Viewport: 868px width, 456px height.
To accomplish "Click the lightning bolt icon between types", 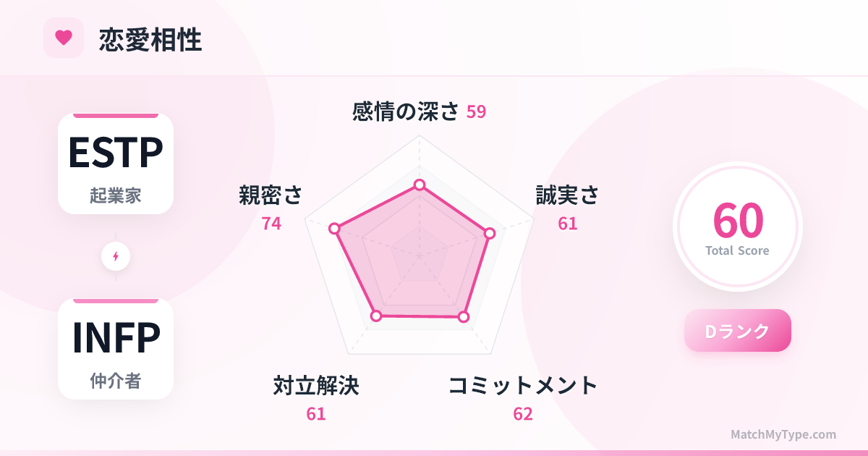I will click(x=116, y=256).
